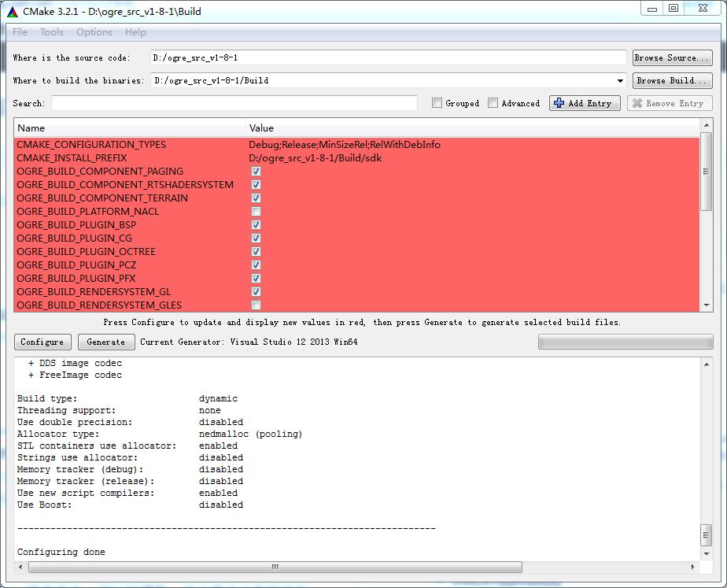727x588 pixels.
Task: Uncheck OGRE_BUILD_COMPONENT_PAGING checkbox
Action: point(256,171)
